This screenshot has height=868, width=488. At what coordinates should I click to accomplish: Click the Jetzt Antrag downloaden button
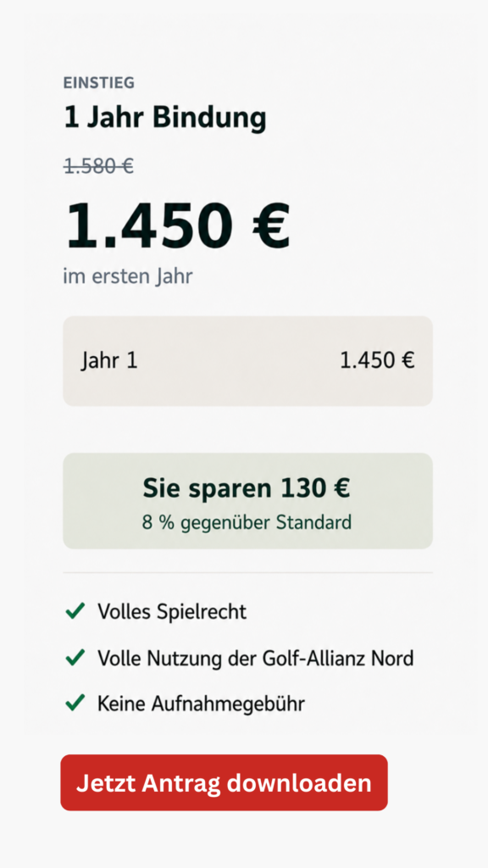[224, 782]
